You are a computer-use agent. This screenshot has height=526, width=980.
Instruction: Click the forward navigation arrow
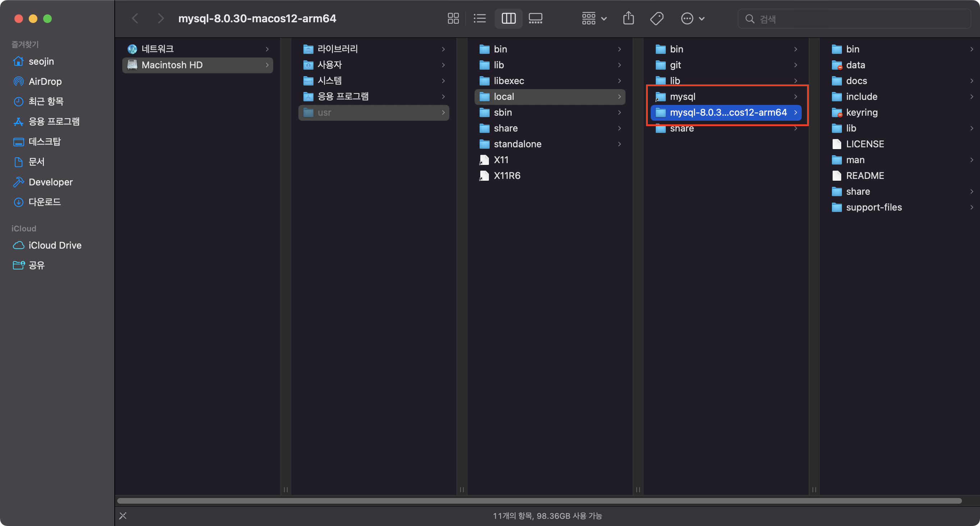point(161,18)
